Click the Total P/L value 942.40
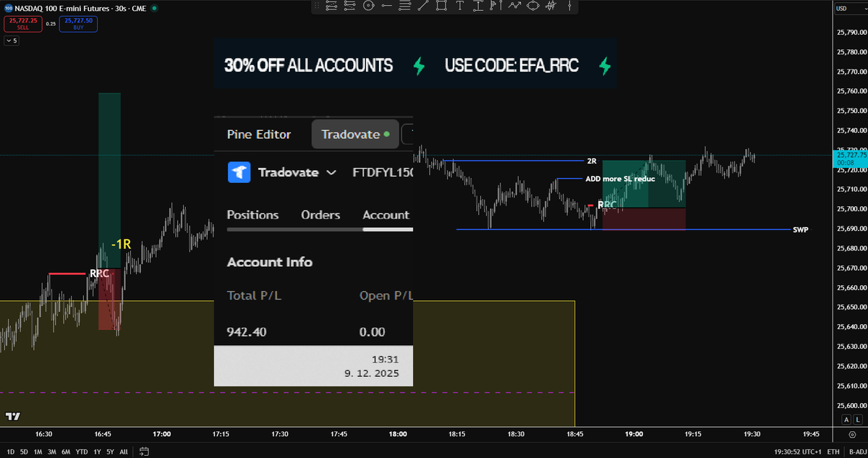 click(247, 332)
